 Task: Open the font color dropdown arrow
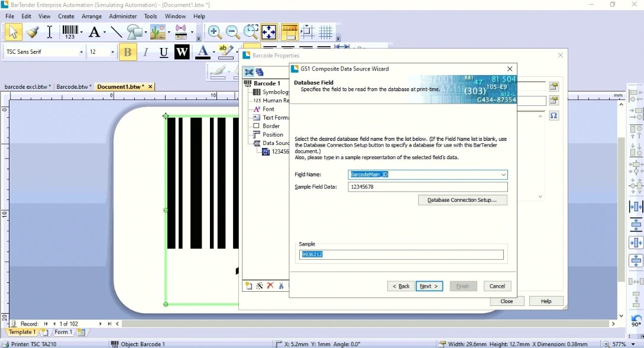(213, 52)
